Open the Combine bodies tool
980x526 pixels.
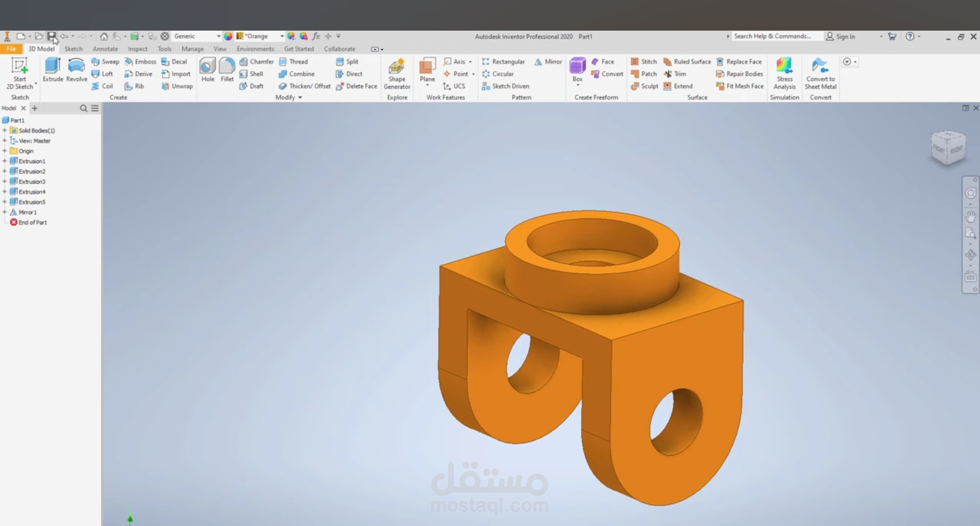tap(297, 74)
